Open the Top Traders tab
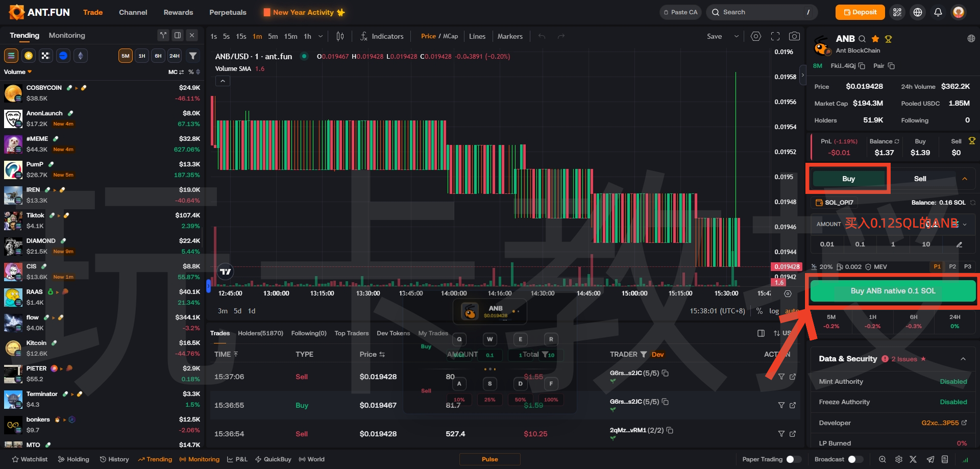 (351, 333)
